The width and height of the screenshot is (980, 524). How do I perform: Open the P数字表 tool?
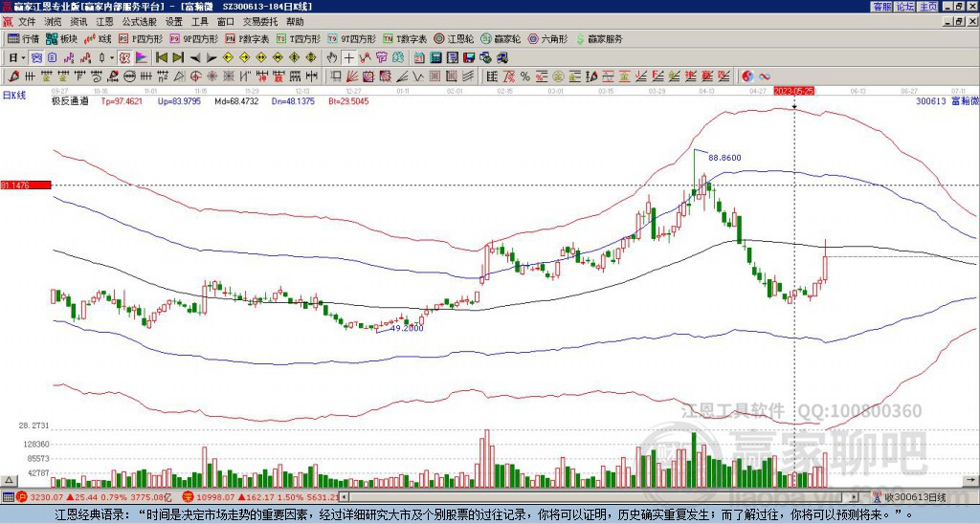click(x=247, y=38)
